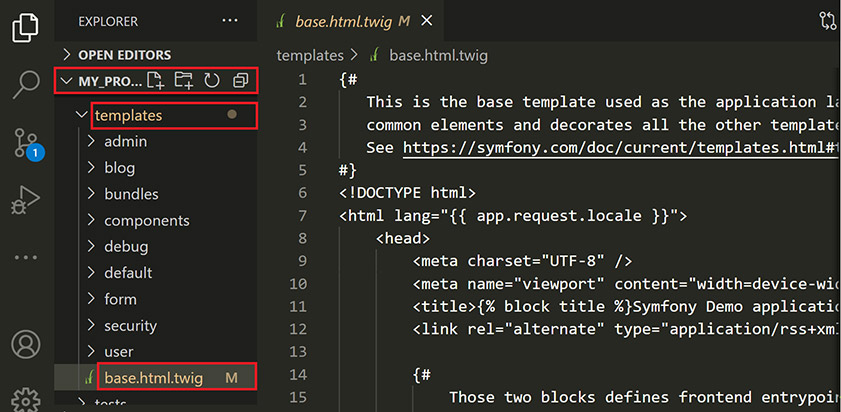Click templates in the breadcrumb path

point(309,56)
